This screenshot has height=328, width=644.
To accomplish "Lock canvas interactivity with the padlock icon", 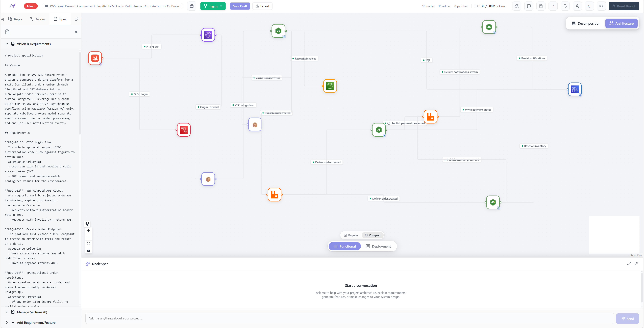I will 88,250.
